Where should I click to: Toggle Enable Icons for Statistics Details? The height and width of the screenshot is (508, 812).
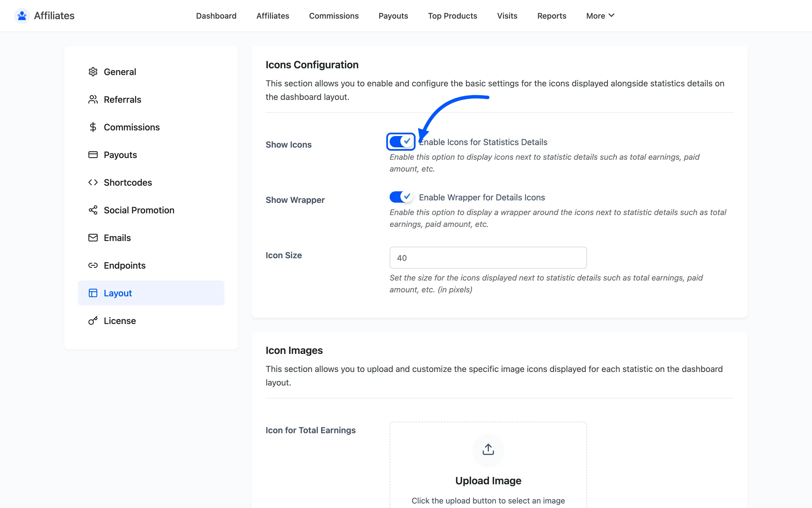(x=401, y=141)
